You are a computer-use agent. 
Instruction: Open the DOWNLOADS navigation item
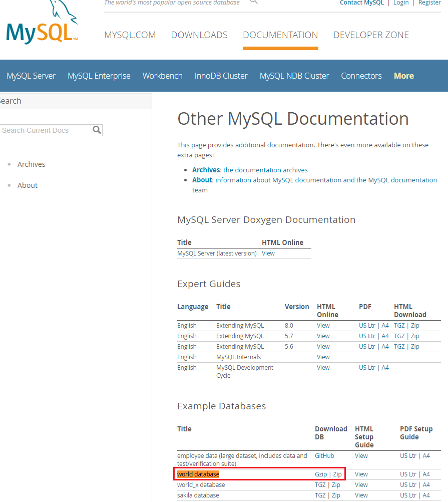[199, 35]
